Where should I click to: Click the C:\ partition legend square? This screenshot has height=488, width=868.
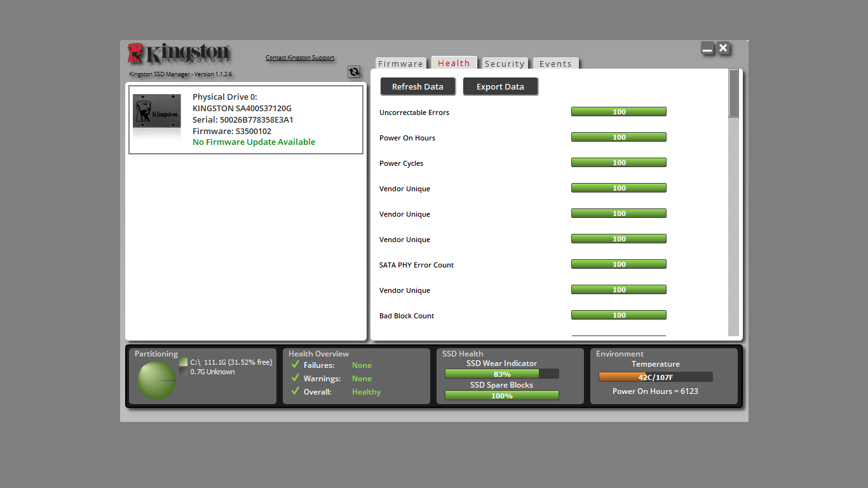[184, 362]
